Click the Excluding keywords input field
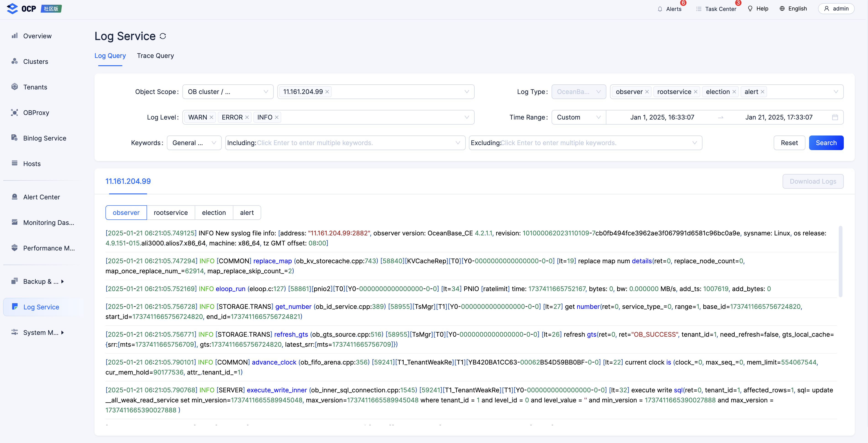The height and width of the screenshot is (443, 868). pos(585,143)
